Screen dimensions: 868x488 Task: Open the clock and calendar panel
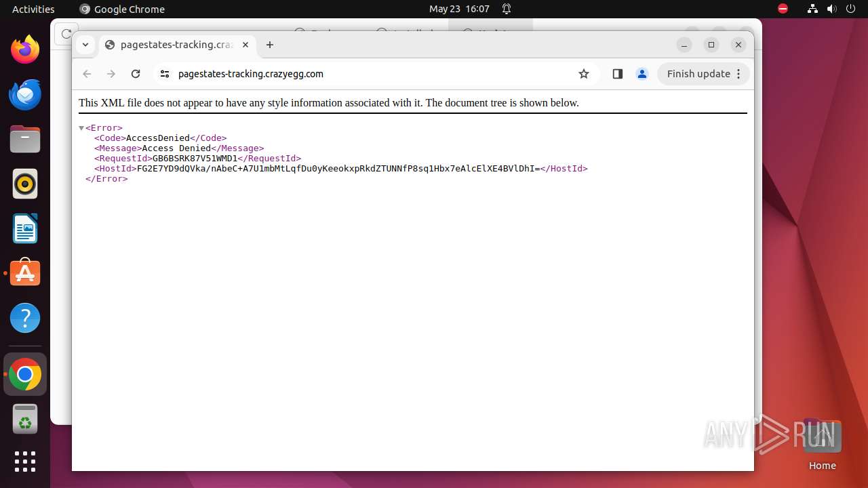[459, 9]
